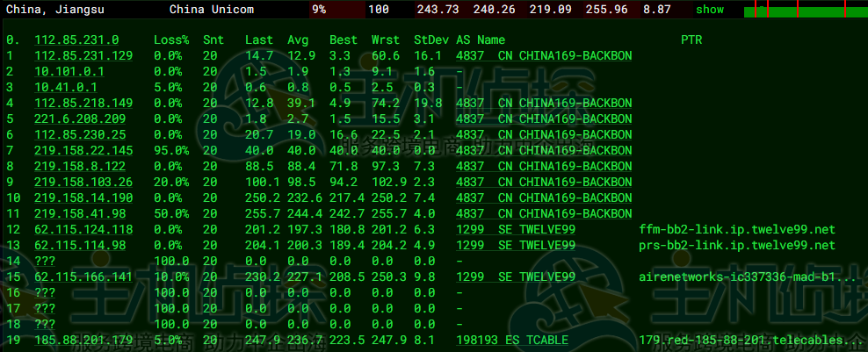The image size is (868, 352).
Task: Open AS 4837 link for hop 10
Action: [544, 198]
